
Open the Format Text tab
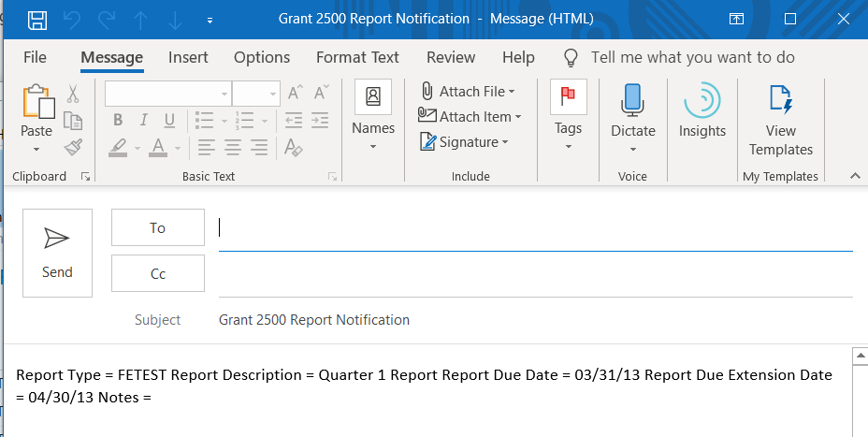[x=357, y=57]
